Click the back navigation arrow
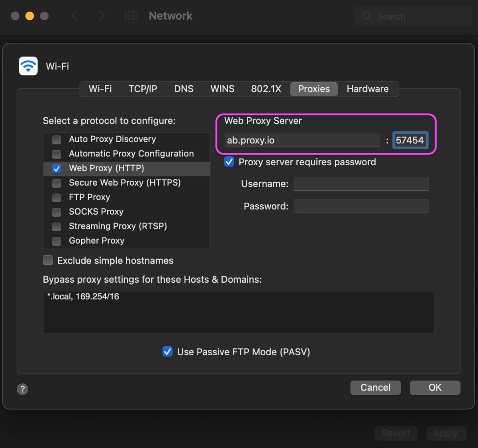Screen dimensions: 478x448 [x=74, y=16]
